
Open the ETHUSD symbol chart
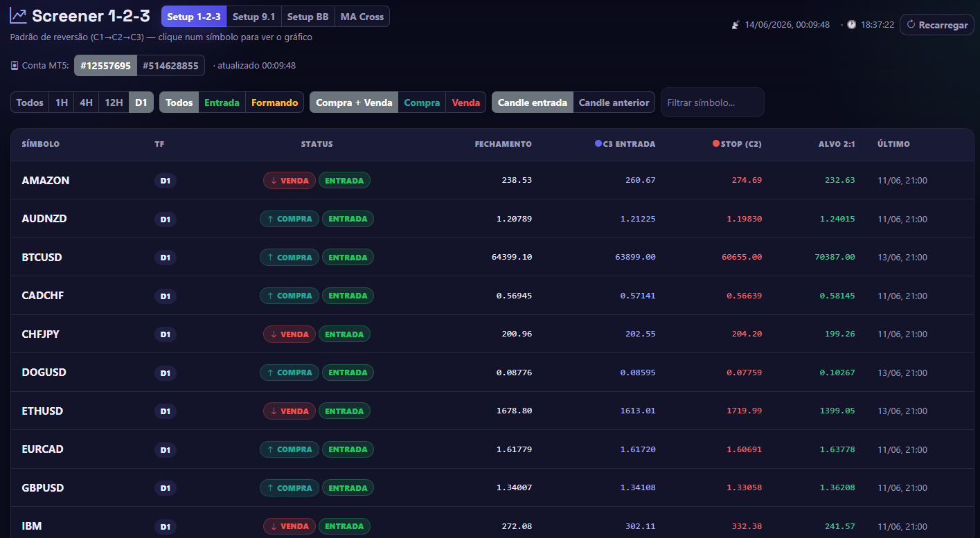tap(42, 411)
